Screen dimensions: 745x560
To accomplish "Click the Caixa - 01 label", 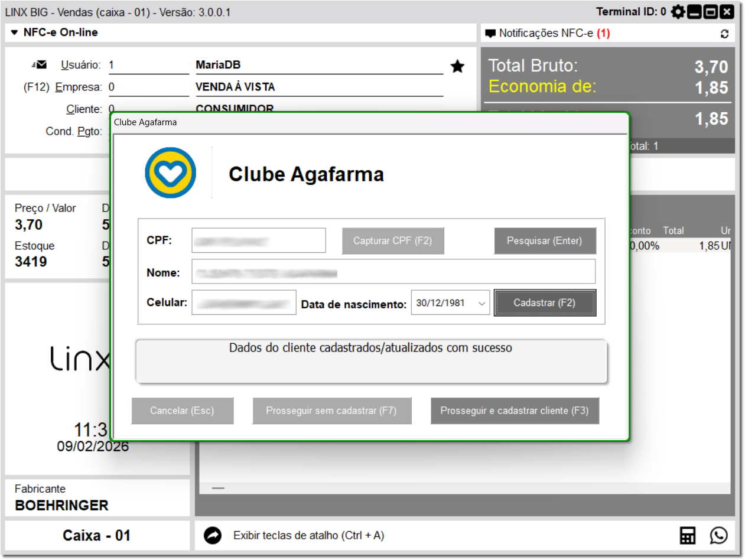I will (97, 536).
